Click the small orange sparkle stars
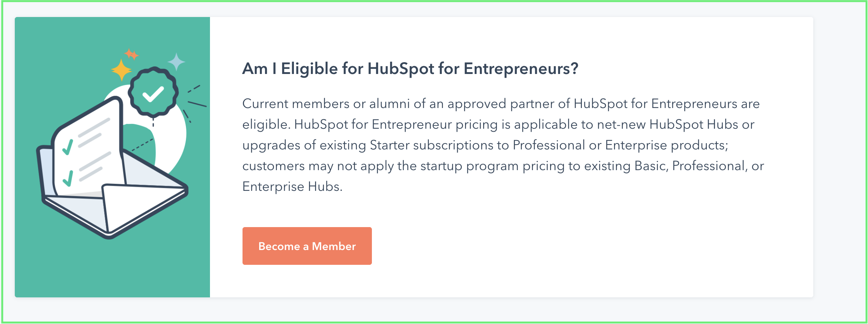 click(131, 54)
